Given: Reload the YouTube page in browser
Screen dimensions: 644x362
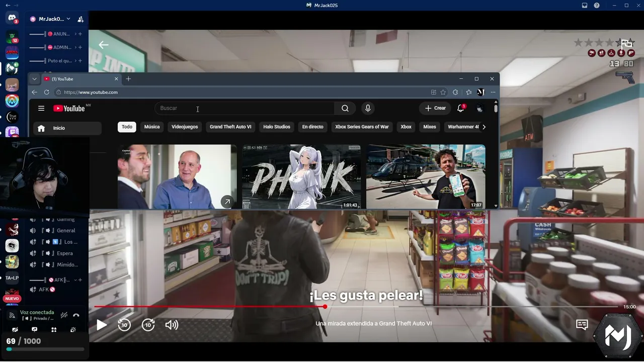Looking at the screenshot, I should (47, 92).
